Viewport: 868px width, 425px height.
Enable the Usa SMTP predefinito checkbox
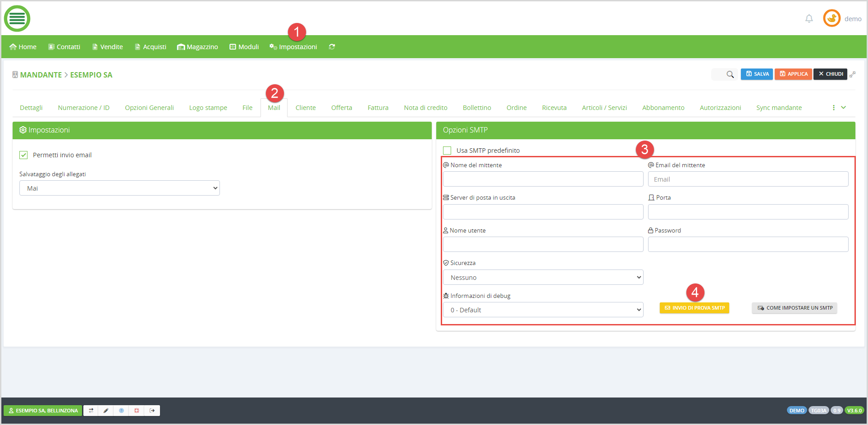coord(447,151)
